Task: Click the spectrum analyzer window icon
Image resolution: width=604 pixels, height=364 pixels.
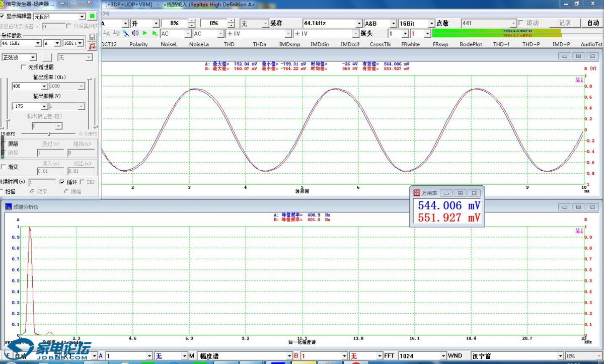Action: (9, 206)
